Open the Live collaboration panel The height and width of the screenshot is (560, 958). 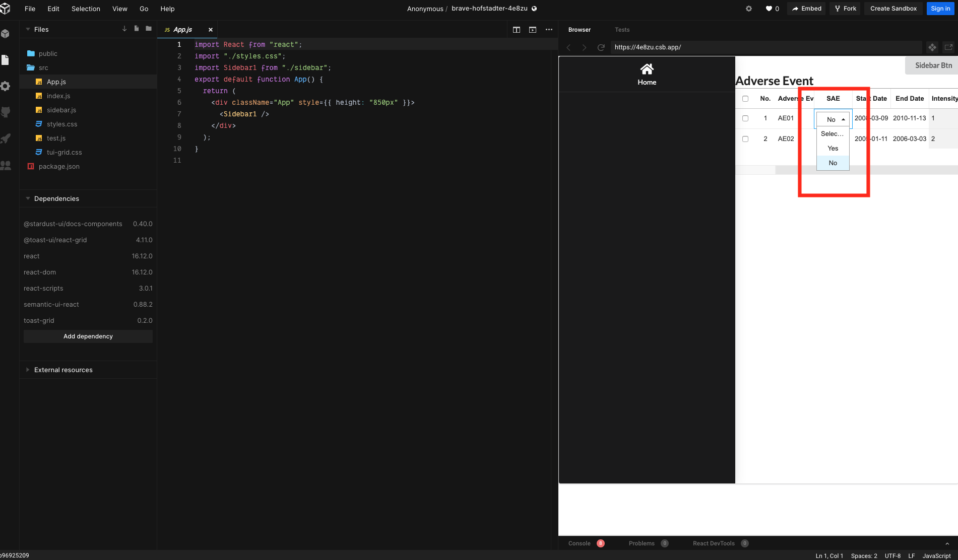point(6,165)
